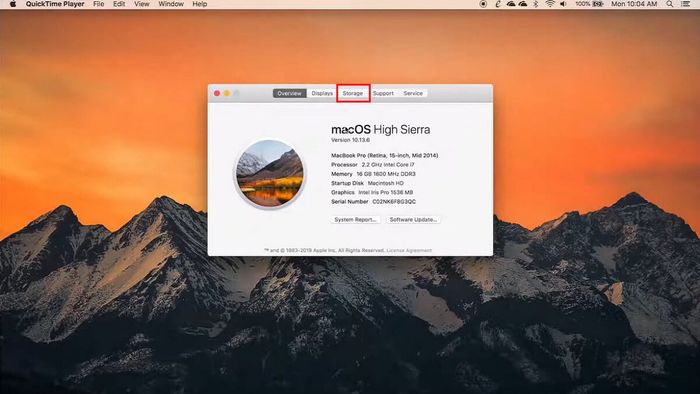The image size is (700, 394).
Task: Open the QuickTime Player menu
Action: (55, 4)
